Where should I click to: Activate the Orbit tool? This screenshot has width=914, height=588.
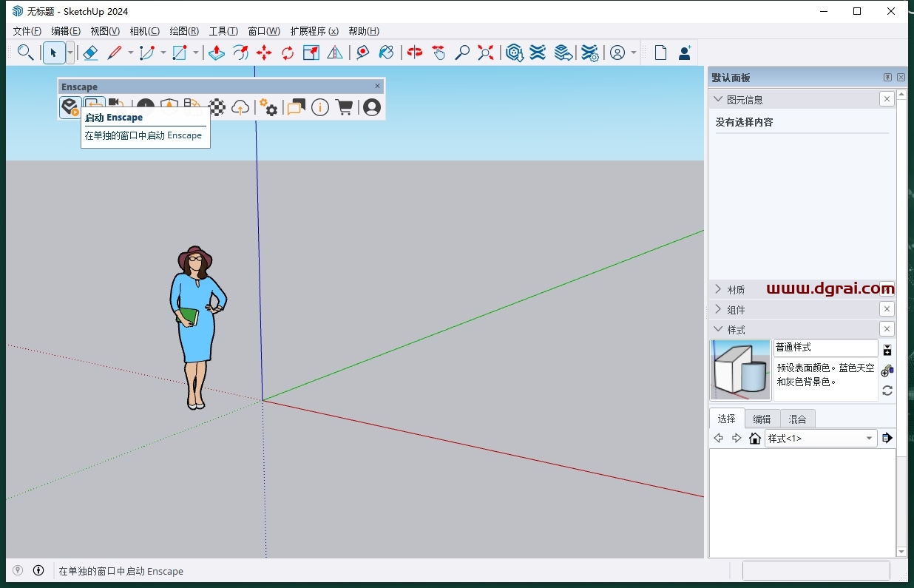(x=415, y=53)
